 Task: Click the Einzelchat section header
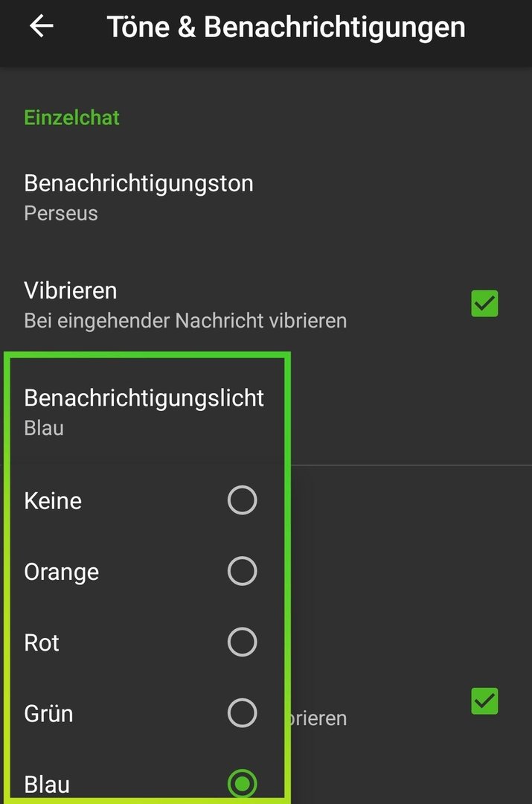[71, 118]
